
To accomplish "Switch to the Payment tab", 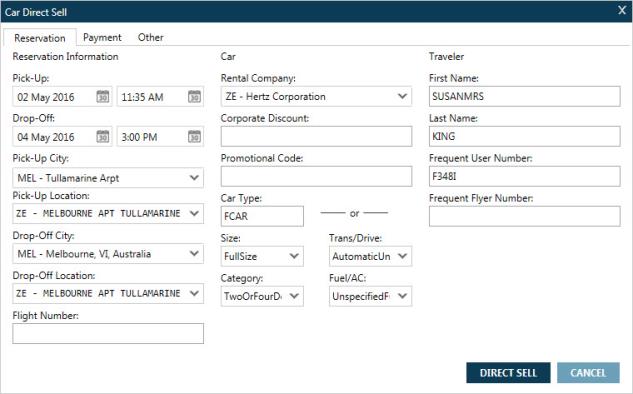I will click(x=102, y=38).
